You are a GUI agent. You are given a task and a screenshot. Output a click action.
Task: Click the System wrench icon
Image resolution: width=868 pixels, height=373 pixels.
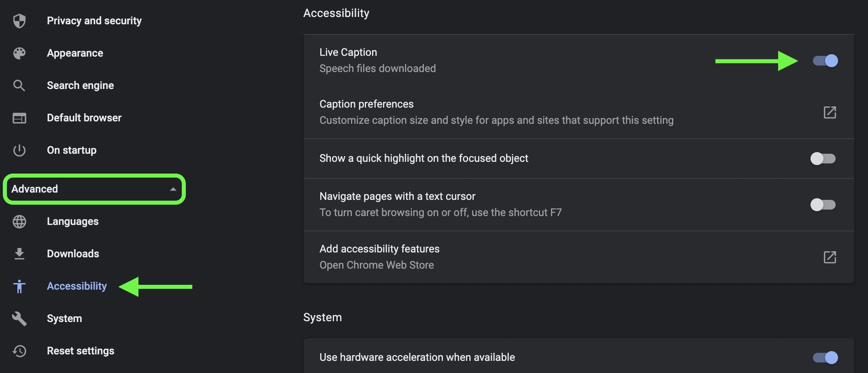pyautogui.click(x=19, y=318)
